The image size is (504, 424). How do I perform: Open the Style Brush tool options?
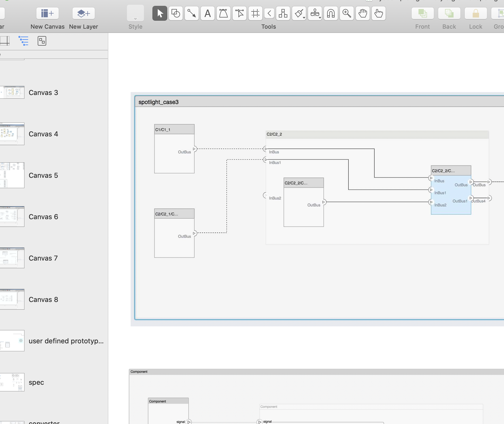pyautogui.click(x=299, y=13)
